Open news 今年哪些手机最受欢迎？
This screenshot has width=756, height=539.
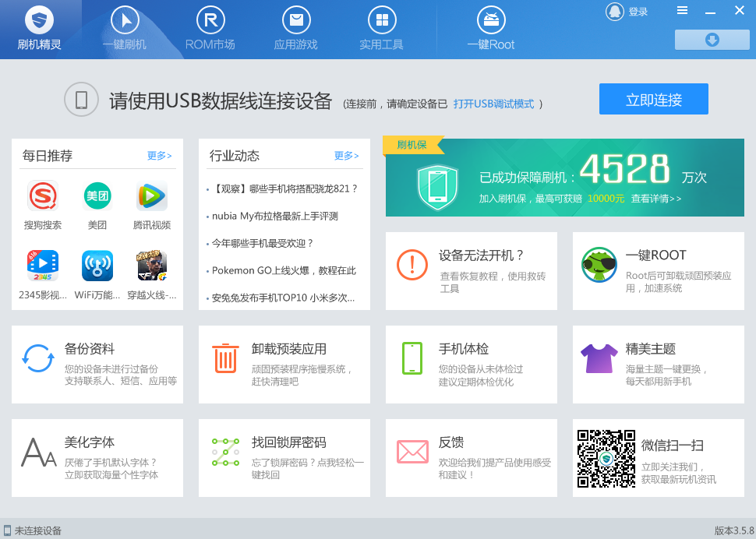(263, 244)
